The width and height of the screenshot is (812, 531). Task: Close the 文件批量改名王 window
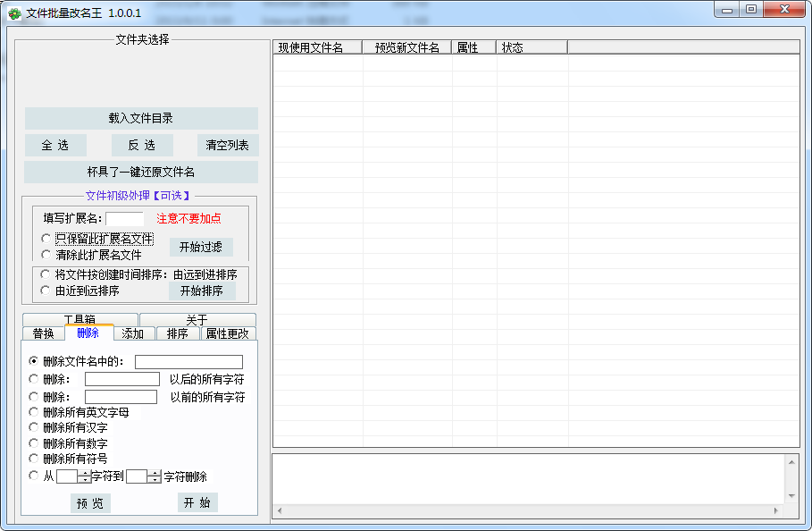click(x=784, y=10)
